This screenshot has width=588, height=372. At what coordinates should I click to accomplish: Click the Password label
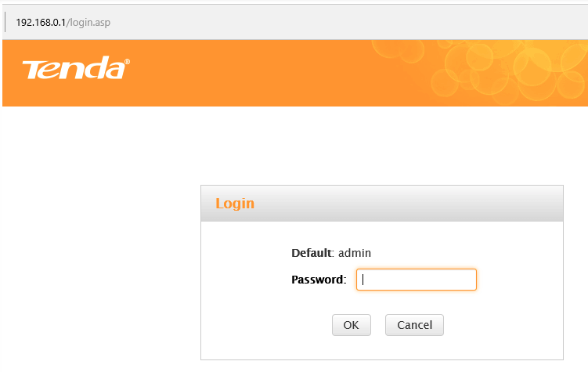tap(319, 280)
